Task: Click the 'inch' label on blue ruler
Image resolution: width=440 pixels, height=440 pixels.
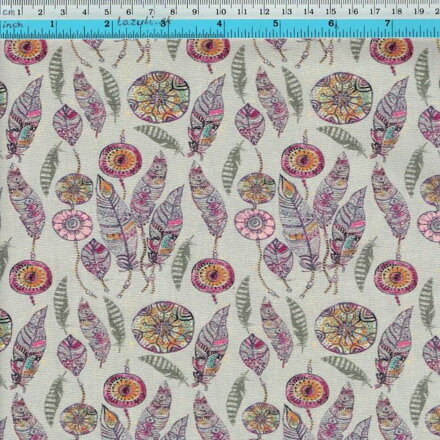Action: [x=12, y=25]
